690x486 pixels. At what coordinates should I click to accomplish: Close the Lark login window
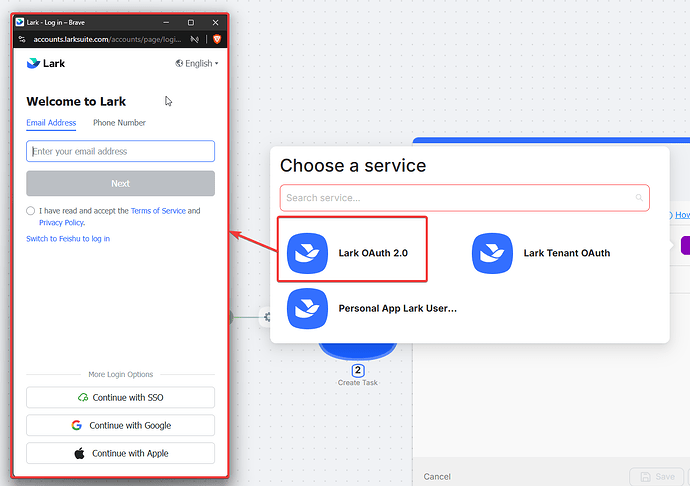point(215,22)
